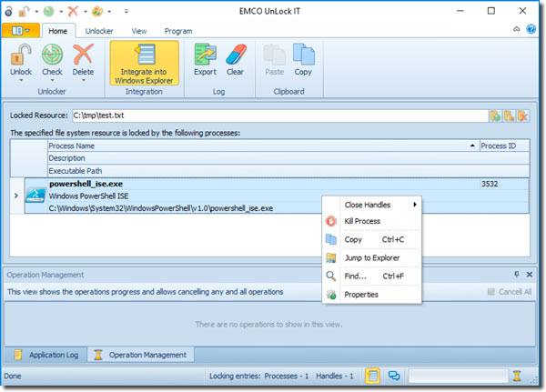Image resolution: width=546 pixels, height=392 pixels.
Task: Click the browse folder icon next to path
Action: pos(509,116)
